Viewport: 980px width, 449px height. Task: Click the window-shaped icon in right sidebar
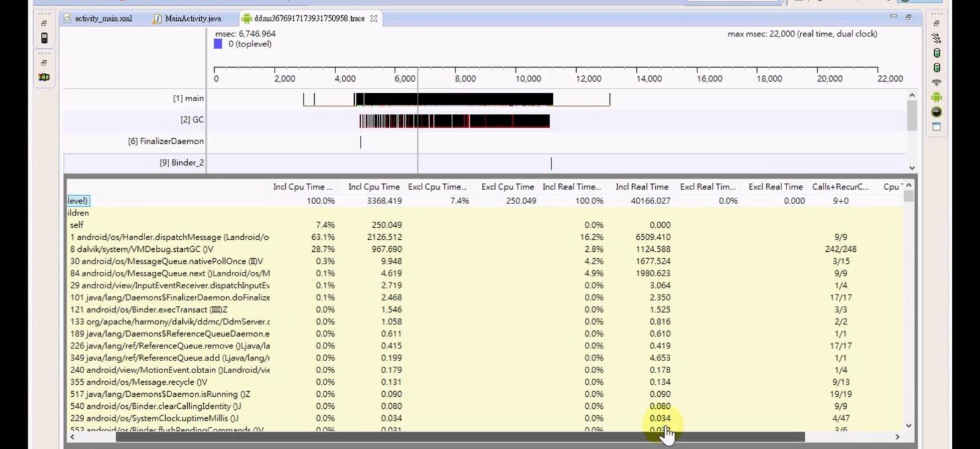click(937, 126)
